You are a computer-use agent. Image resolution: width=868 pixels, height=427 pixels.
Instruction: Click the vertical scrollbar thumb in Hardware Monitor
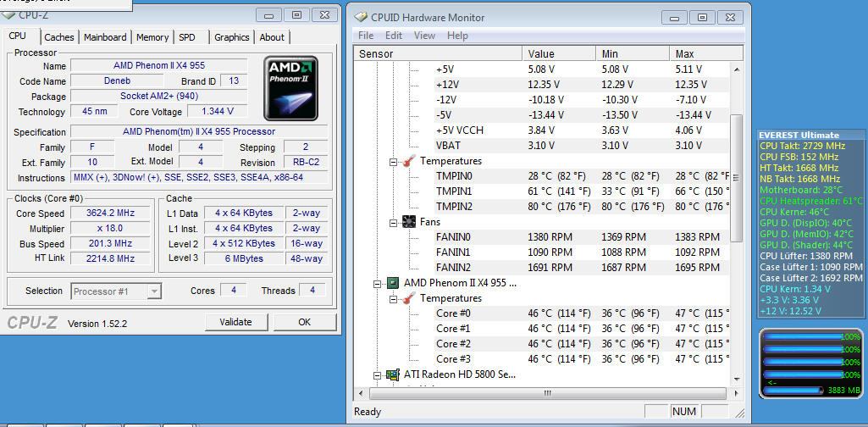[x=737, y=177]
